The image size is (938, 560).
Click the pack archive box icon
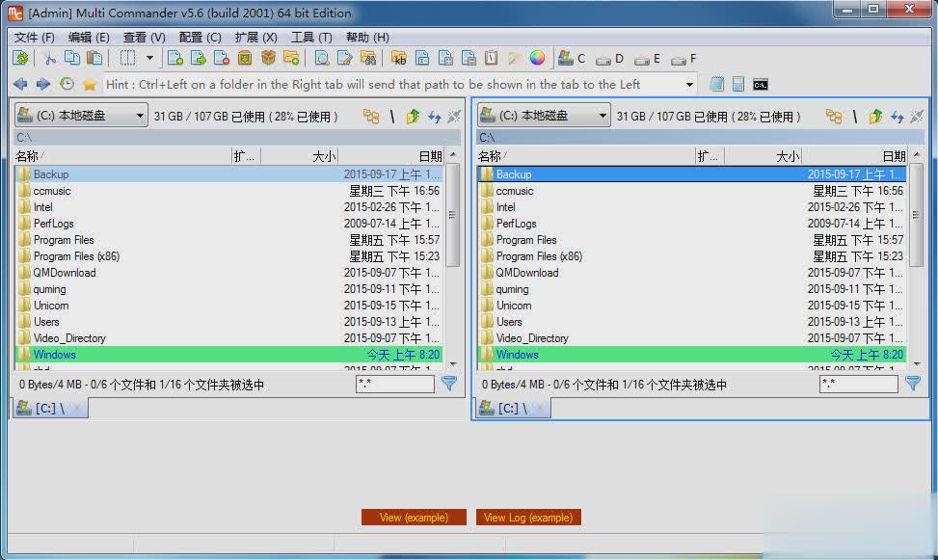[x=245, y=58]
